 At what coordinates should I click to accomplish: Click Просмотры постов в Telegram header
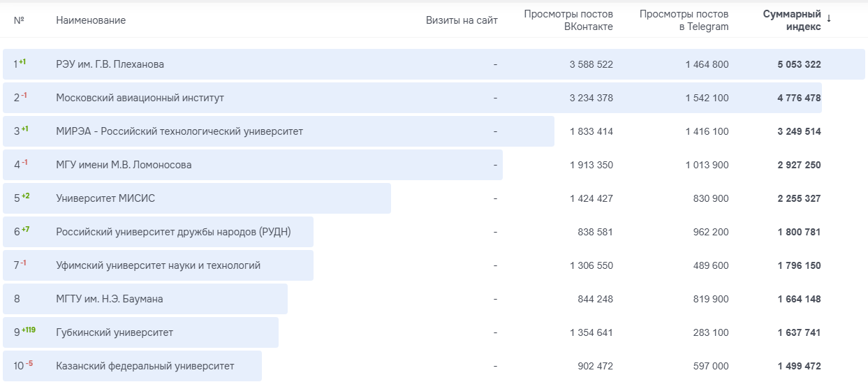(x=683, y=20)
